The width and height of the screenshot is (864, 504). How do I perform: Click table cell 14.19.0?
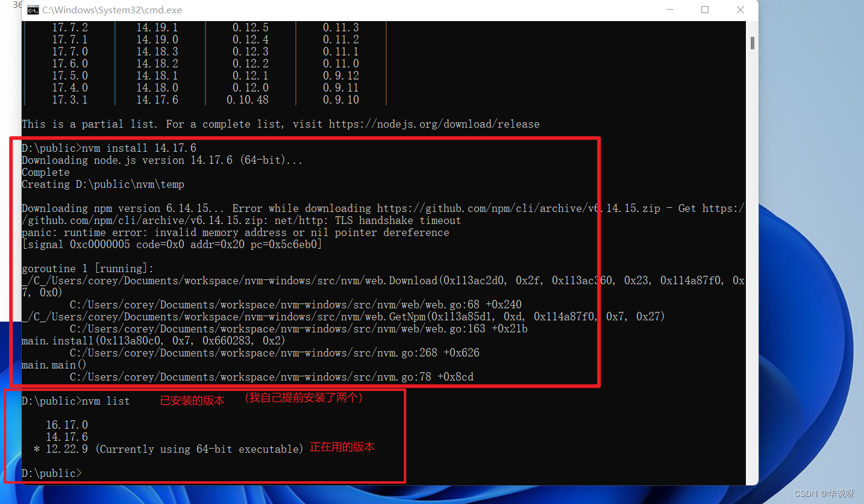157,40
